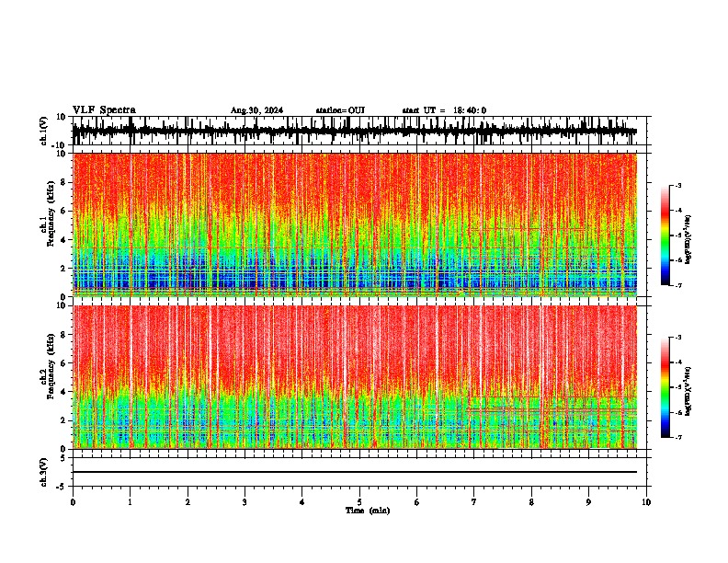Click the ch.1 spectrogram color scale bar
This screenshot has height=563, width=728.
tap(665, 236)
